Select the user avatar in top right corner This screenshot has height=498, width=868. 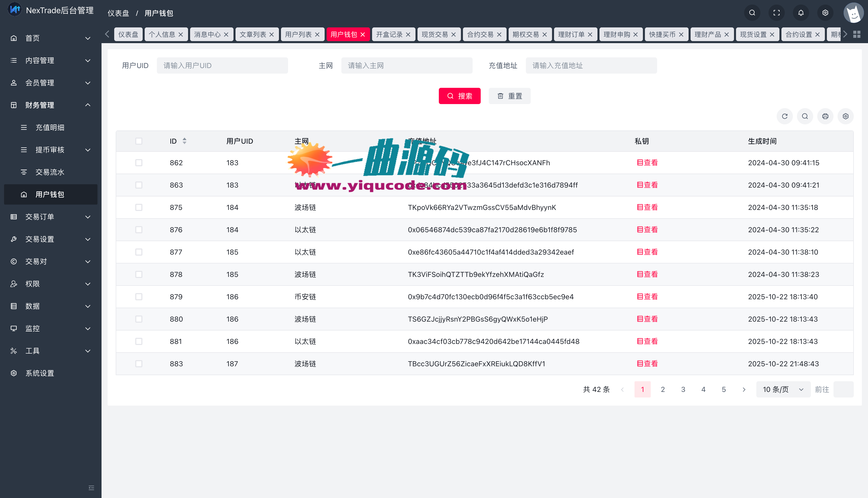tap(853, 13)
